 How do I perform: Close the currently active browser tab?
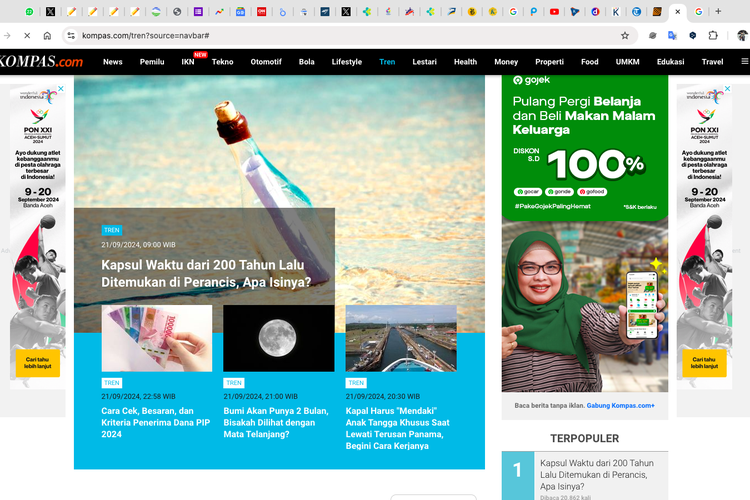coord(679,12)
